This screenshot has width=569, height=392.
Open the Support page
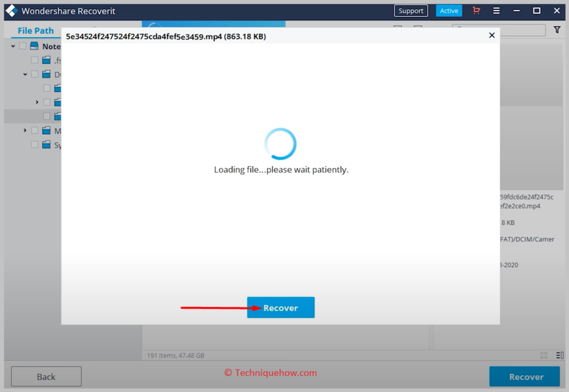click(411, 11)
